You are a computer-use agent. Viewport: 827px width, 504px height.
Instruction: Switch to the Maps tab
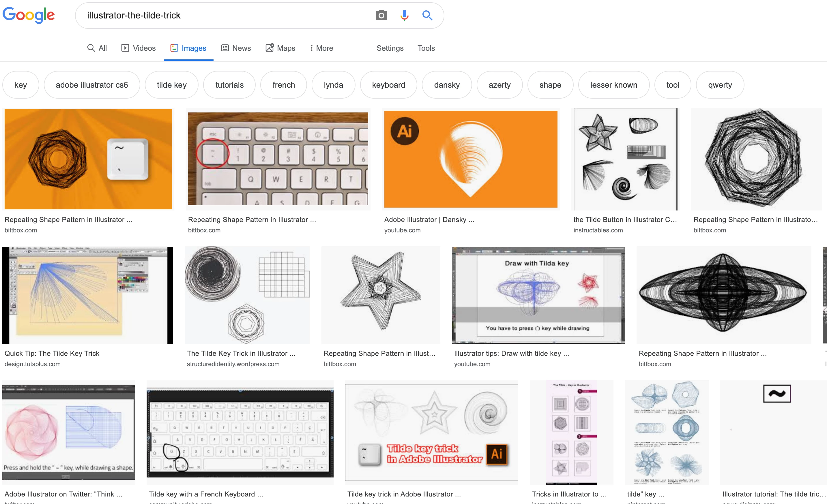click(280, 48)
